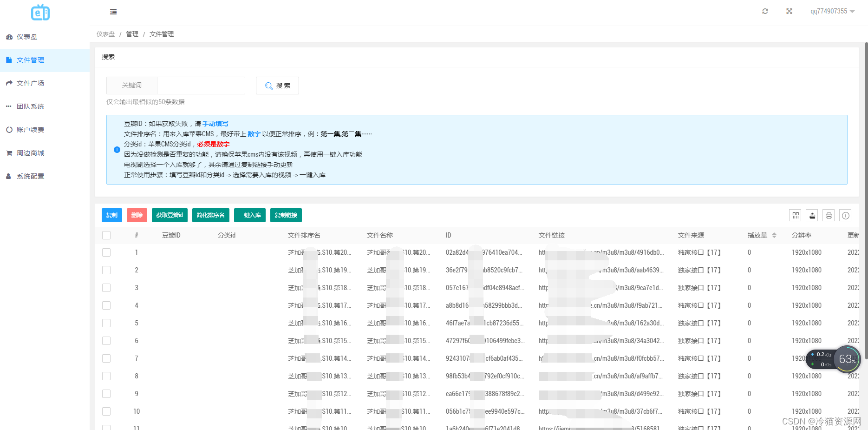Click the 获取豆瓣id button
The width and height of the screenshot is (868, 430).
pos(170,215)
